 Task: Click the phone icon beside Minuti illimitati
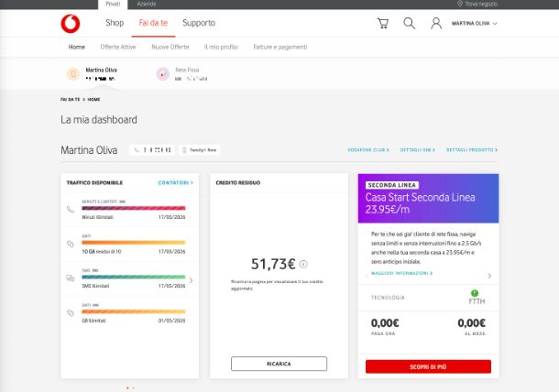pyautogui.click(x=71, y=210)
